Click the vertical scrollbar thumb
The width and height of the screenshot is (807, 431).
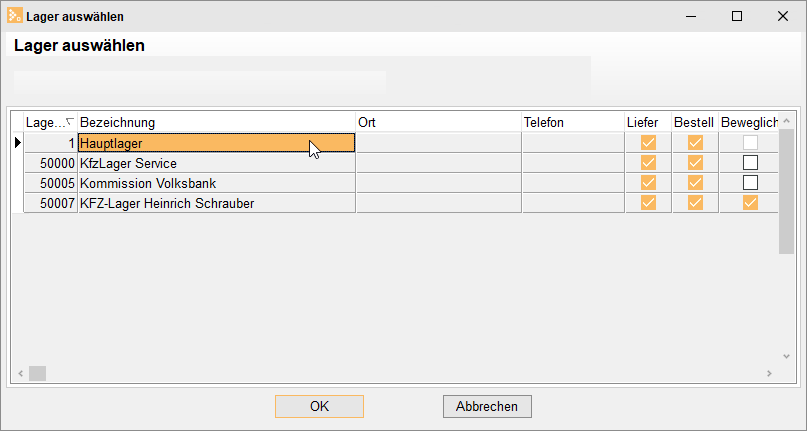click(786, 192)
